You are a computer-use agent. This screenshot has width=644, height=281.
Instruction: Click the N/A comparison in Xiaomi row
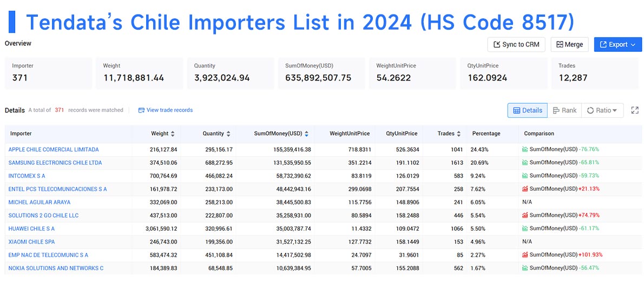[527, 241]
